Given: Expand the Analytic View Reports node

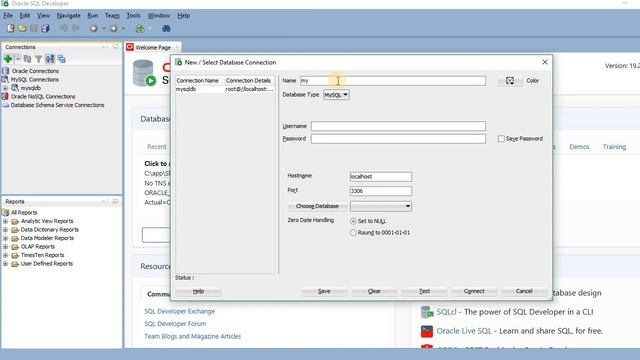Looking at the screenshot, I should (x=5, y=221).
